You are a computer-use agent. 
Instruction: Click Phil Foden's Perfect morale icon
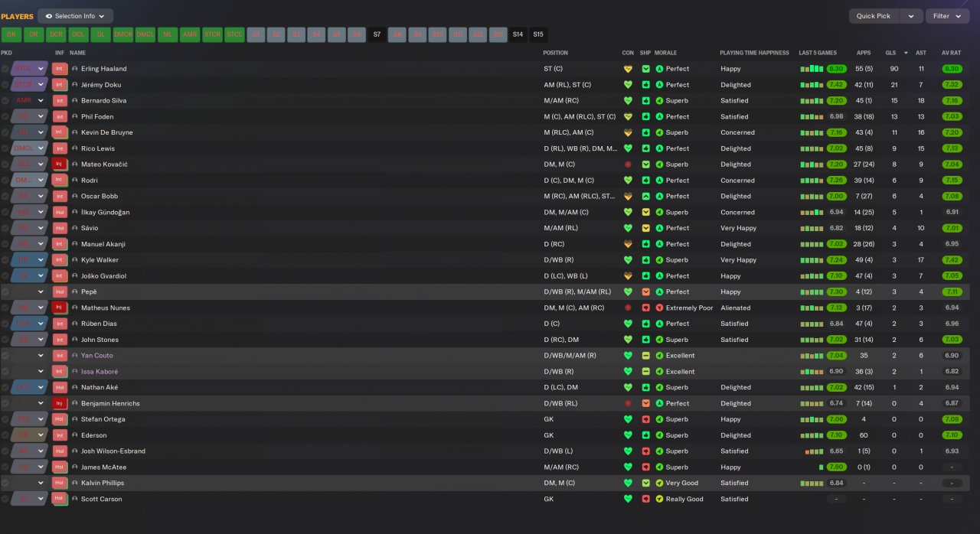(659, 116)
